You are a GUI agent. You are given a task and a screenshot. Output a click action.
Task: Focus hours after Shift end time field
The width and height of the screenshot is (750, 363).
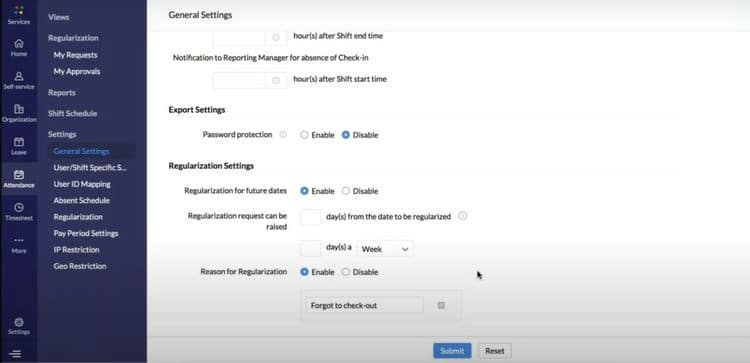coord(239,37)
